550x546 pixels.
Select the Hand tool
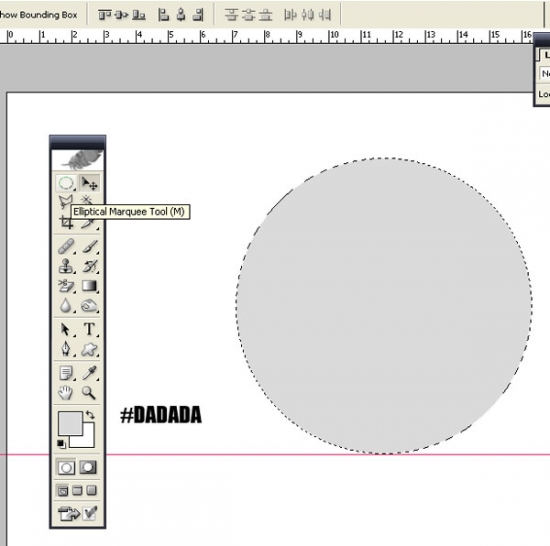tap(66, 393)
